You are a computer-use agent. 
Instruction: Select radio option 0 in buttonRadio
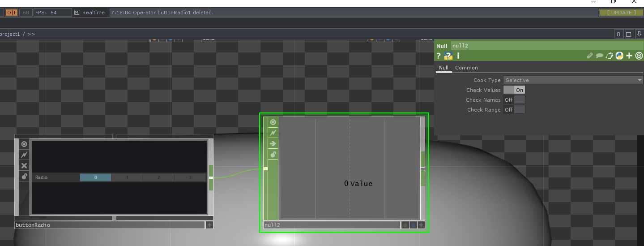[95, 177]
